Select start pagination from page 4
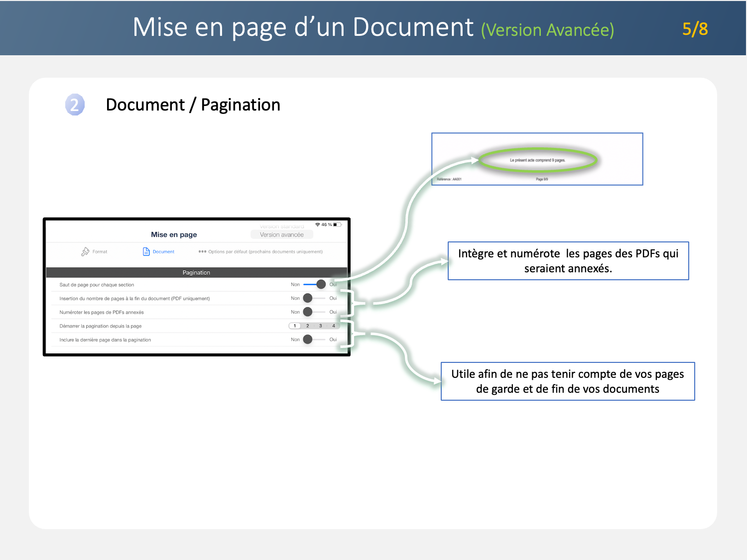 pyautogui.click(x=334, y=326)
